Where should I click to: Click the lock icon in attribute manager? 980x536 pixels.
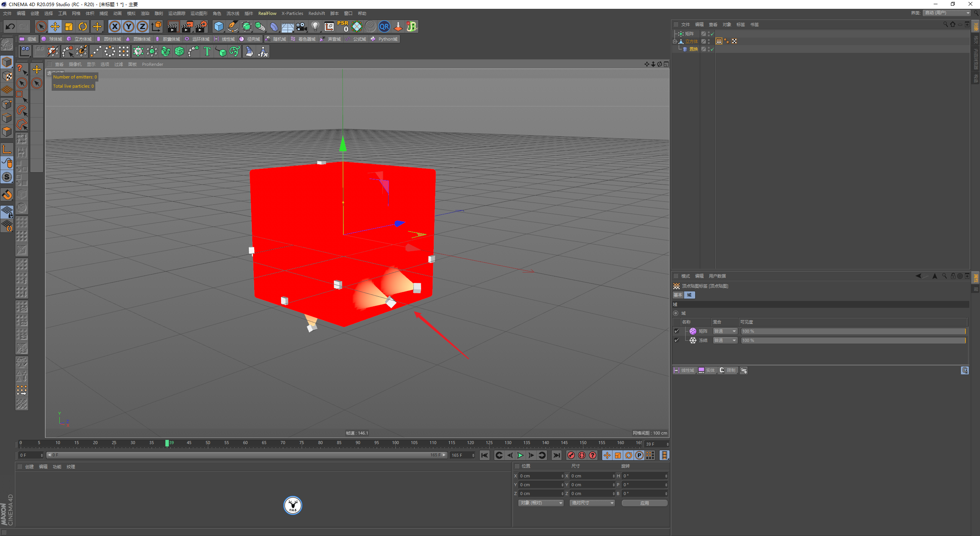[953, 276]
